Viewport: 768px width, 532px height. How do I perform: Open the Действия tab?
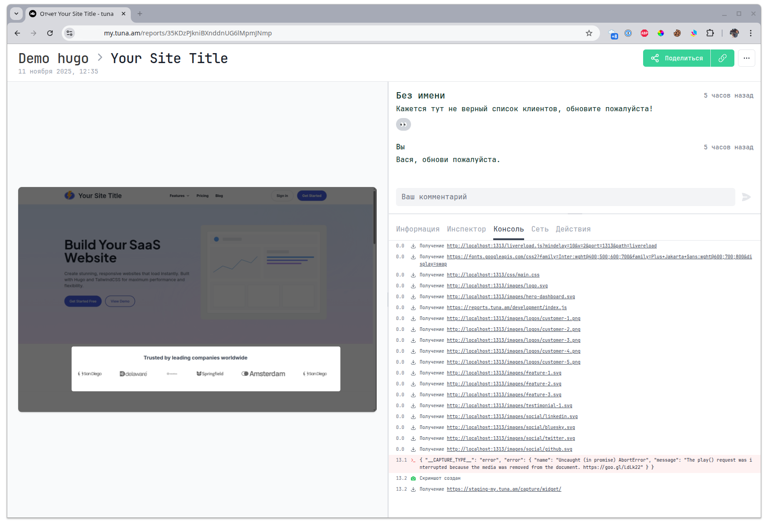573,229
